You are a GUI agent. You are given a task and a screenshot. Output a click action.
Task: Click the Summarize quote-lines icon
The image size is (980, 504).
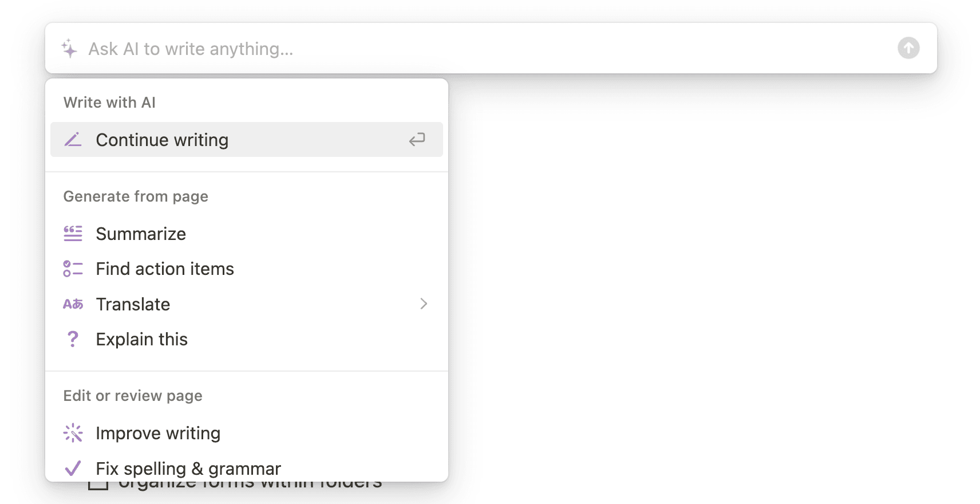73,234
